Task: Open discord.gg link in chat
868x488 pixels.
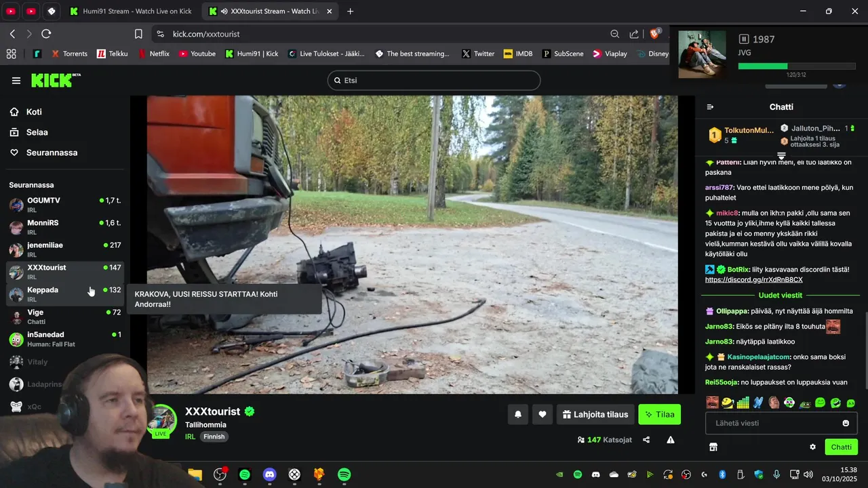Action: tap(753, 279)
